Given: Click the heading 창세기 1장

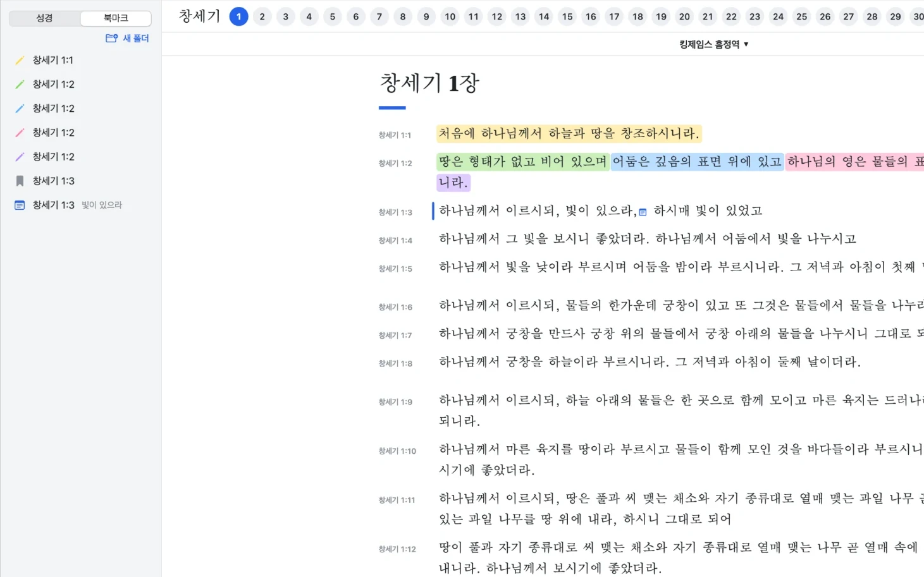Looking at the screenshot, I should (429, 83).
